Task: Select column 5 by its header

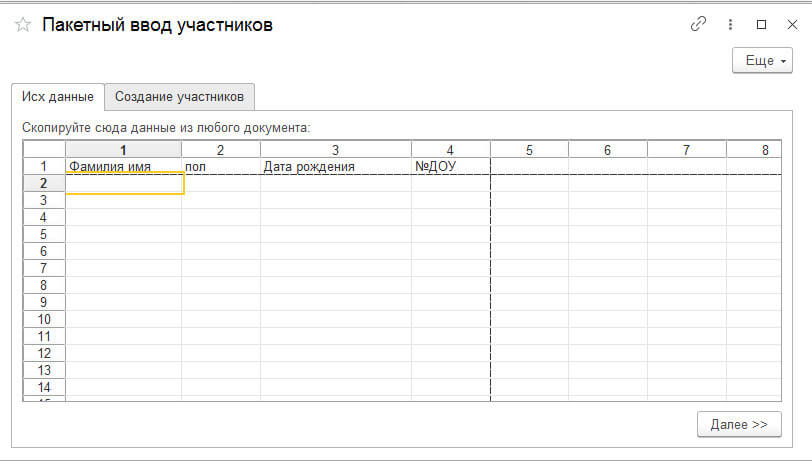Action: point(529,150)
